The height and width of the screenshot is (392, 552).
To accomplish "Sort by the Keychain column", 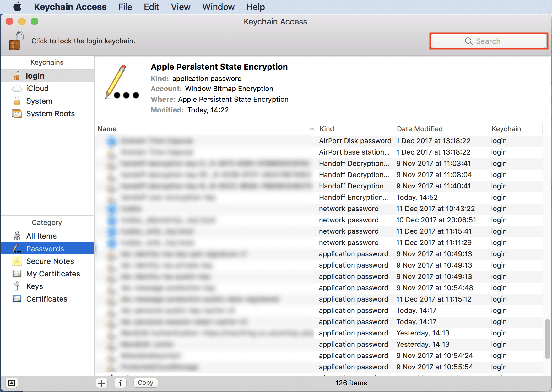I will (x=516, y=129).
